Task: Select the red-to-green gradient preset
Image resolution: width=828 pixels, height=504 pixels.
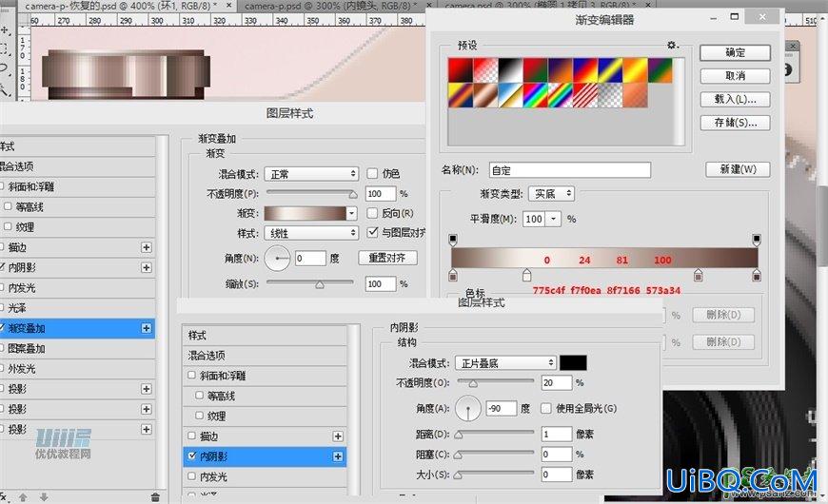Action: click(x=535, y=70)
